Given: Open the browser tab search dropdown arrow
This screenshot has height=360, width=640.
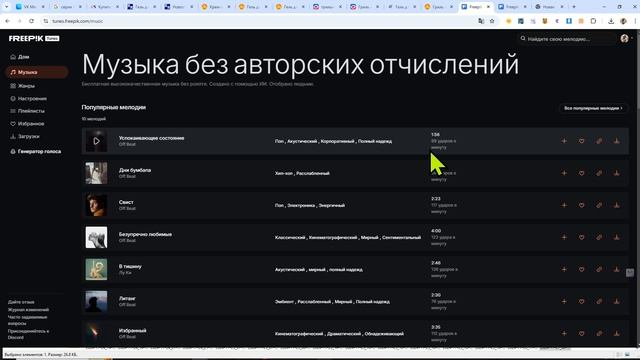Looking at the screenshot, I should click(6, 7).
